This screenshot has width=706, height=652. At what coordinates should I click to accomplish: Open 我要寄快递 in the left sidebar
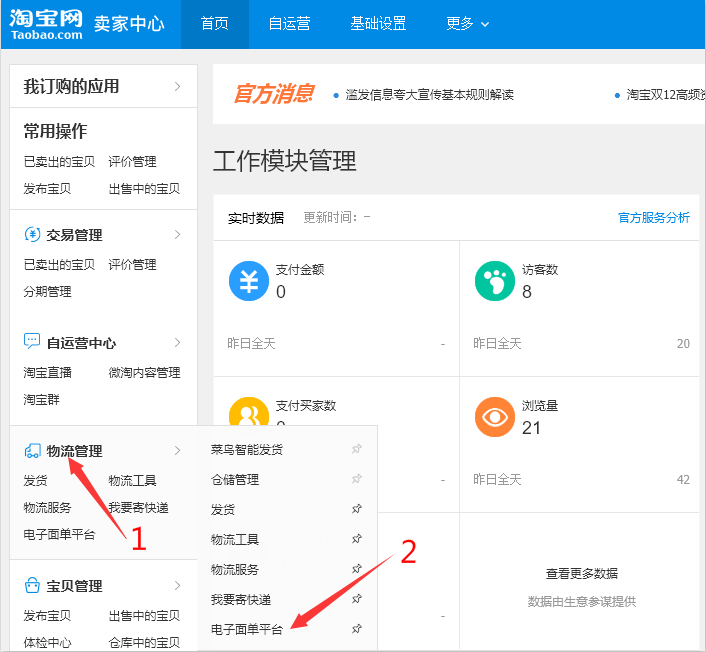[138, 507]
